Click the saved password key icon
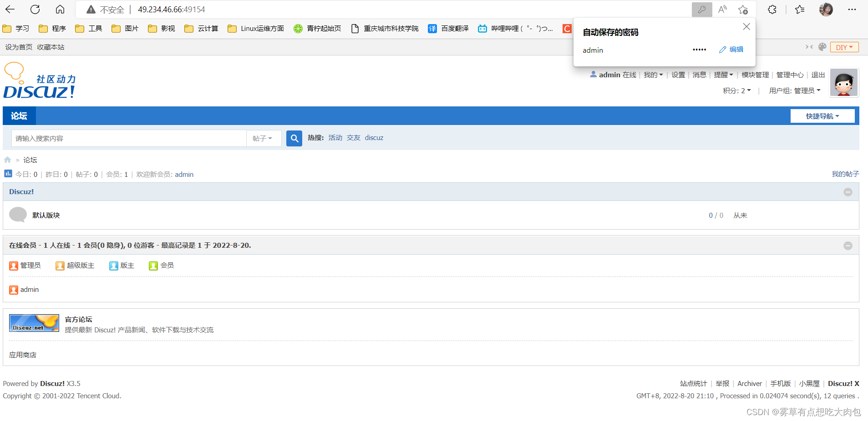The height and width of the screenshot is (421, 868). (x=702, y=10)
